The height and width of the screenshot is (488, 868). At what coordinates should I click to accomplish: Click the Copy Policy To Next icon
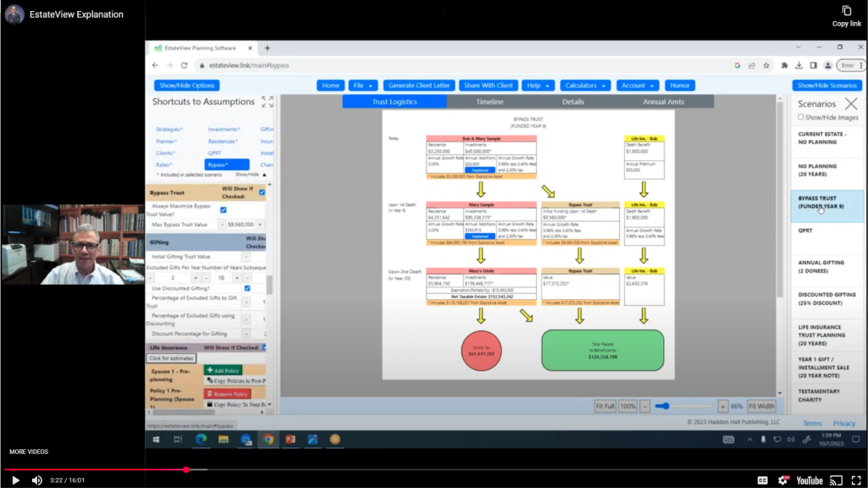point(210,404)
